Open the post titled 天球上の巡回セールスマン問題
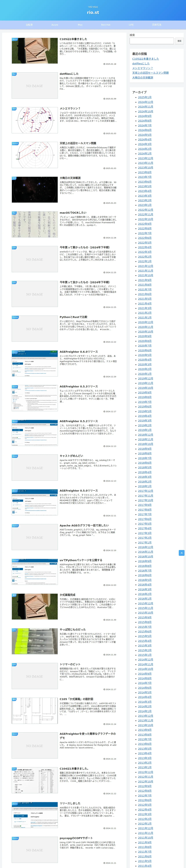This screenshot has height=868, width=186. coord(78,143)
